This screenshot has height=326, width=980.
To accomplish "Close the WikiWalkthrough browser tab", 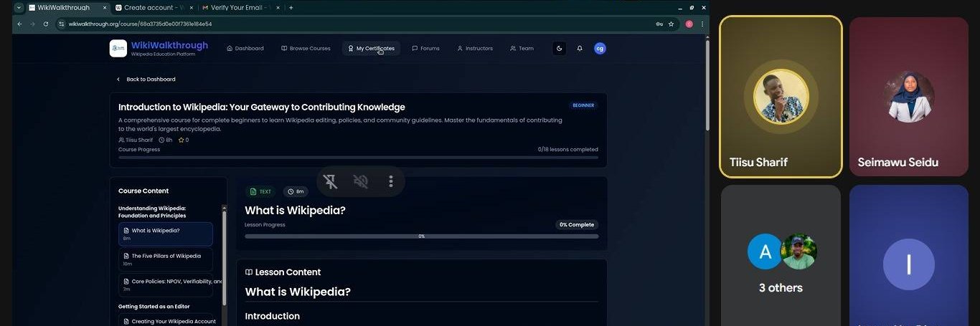I will (104, 7).
